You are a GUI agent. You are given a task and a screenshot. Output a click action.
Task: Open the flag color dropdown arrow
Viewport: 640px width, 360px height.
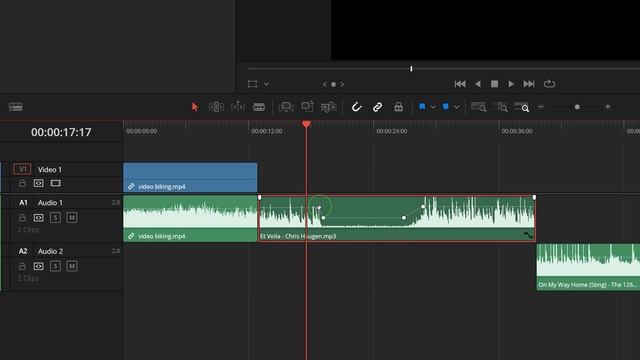[x=433, y=107]
